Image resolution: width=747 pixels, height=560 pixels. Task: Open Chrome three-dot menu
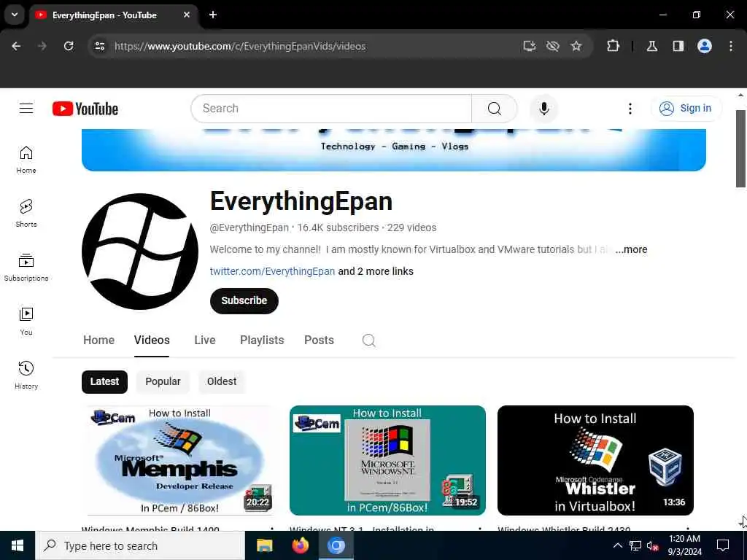click(731, 46)
